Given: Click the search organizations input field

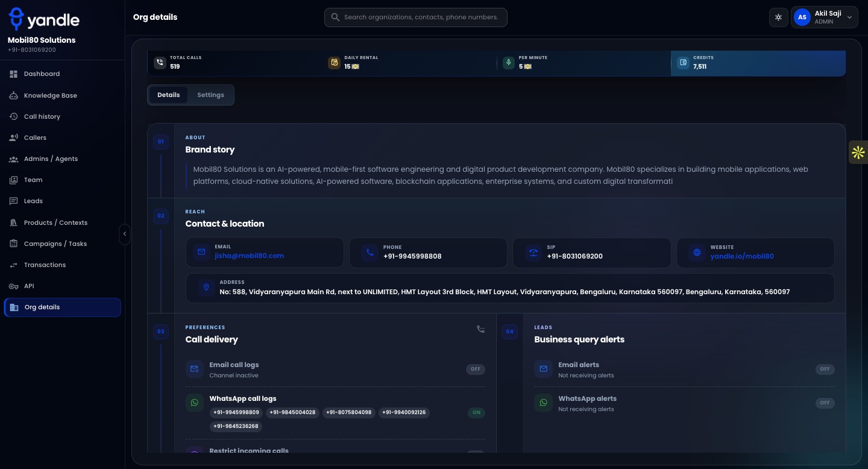Looking at the screenshot, I should (416, 17).
